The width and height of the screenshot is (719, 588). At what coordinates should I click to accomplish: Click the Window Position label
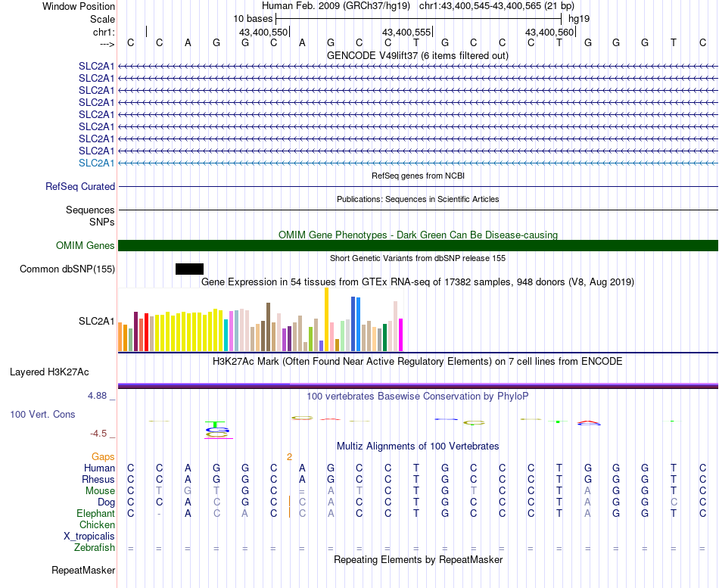pyautogui.click(x=79, y=6)
